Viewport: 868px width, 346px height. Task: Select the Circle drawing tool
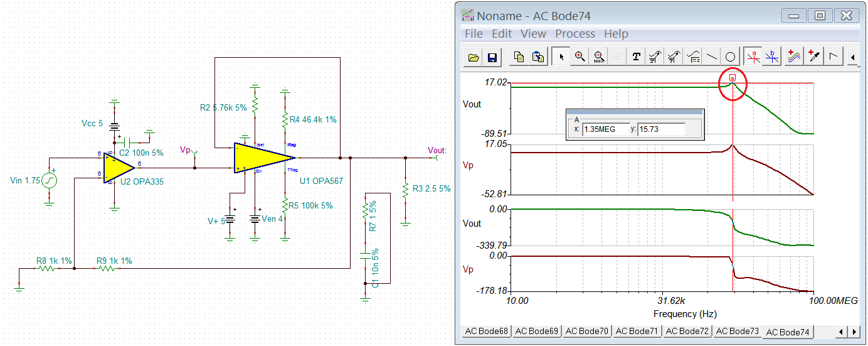coord(730,57)
